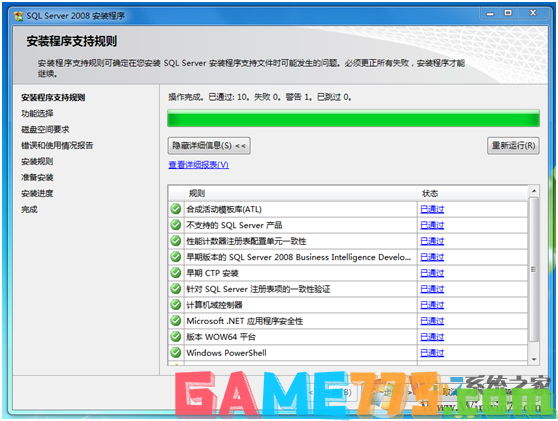Minimize the SQL Server 2008 setup window
This screenshot has width=558, height=421.
coord(490,14)
